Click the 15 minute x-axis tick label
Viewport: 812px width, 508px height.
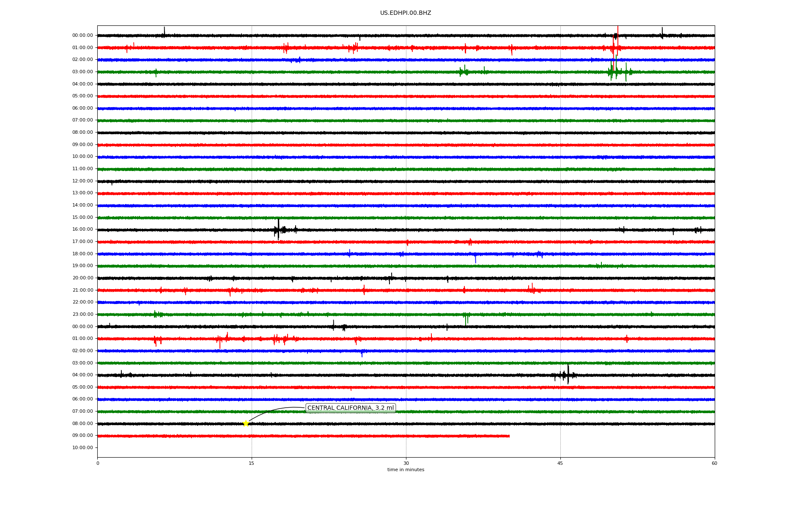point(252,463)
